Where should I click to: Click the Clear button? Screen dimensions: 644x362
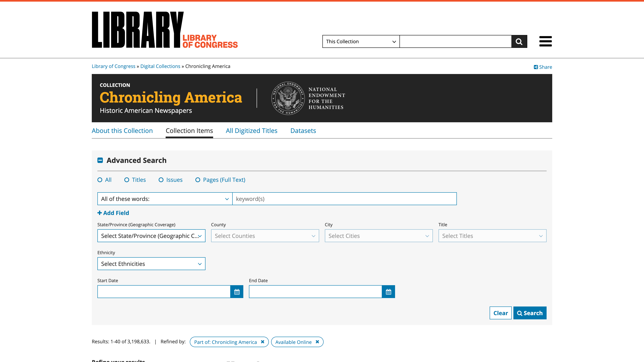tap(501, 313)
